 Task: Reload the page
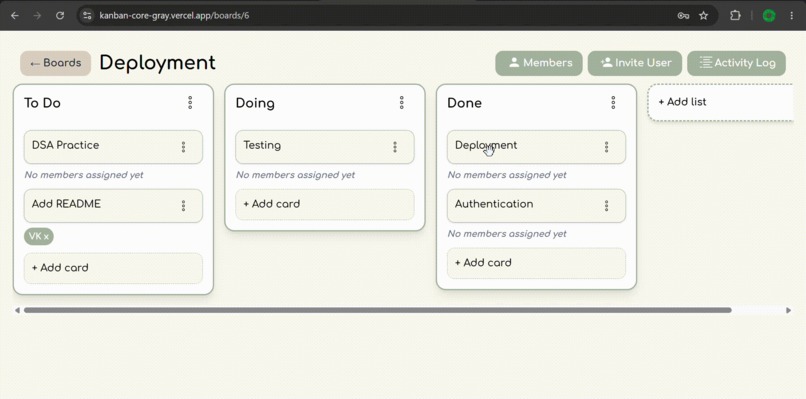60,15
